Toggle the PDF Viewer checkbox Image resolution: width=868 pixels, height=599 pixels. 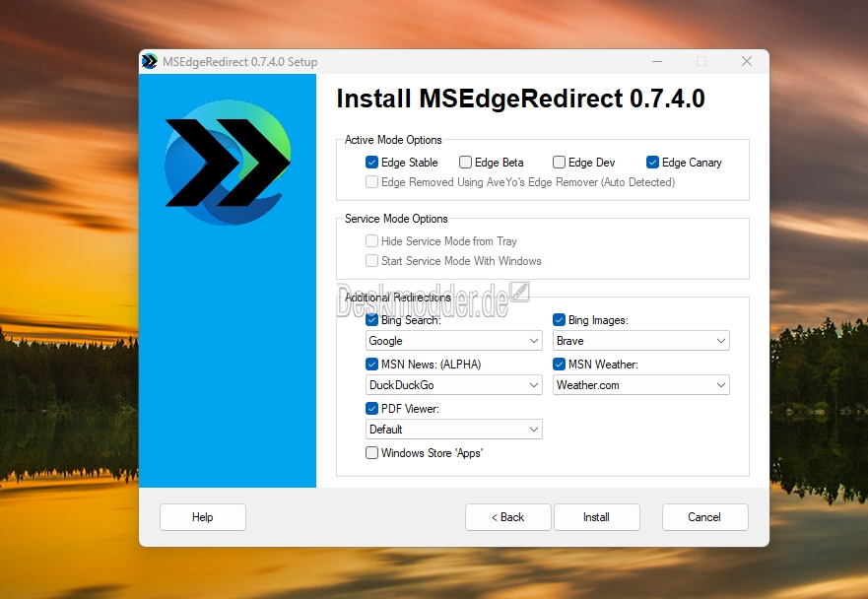point(372,409)
